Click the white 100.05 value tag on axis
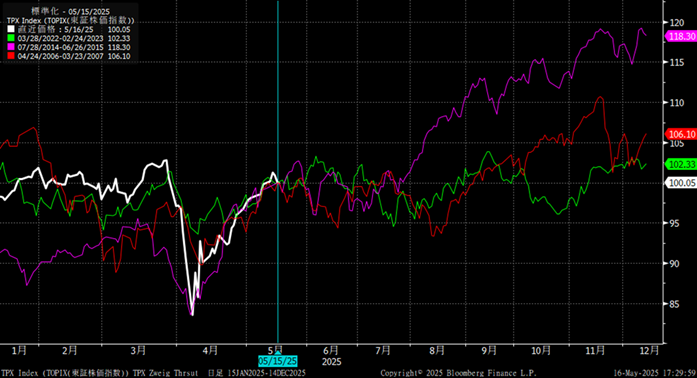 [x=681, y=183]
